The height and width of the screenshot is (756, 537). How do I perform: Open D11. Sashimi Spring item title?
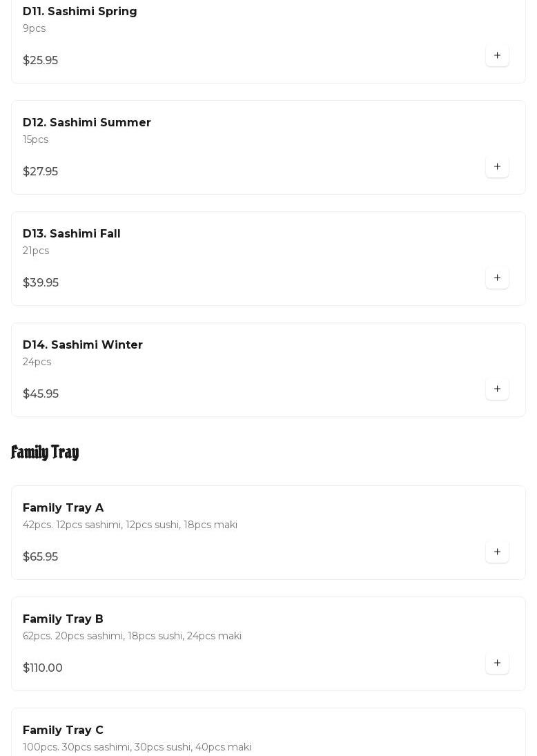click(x=79, y=12)
